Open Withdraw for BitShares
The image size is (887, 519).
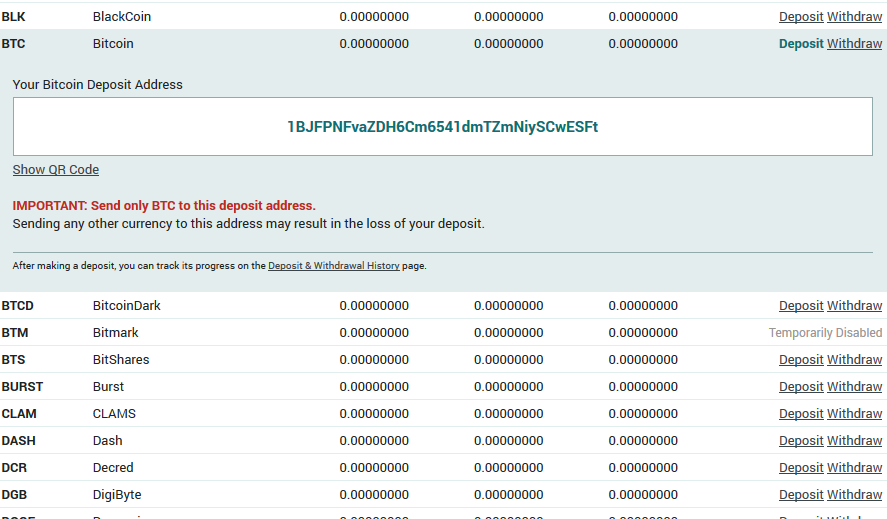[854, 360]
